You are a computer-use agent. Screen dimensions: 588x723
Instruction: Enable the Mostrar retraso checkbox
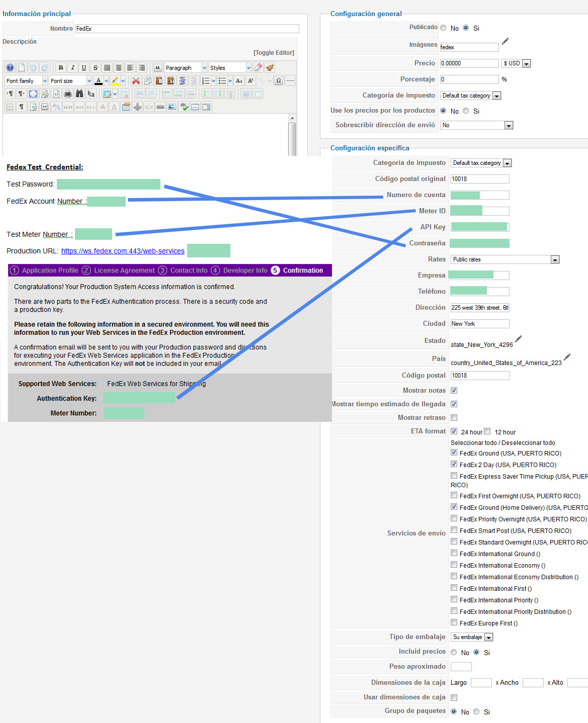coord(454,417)
